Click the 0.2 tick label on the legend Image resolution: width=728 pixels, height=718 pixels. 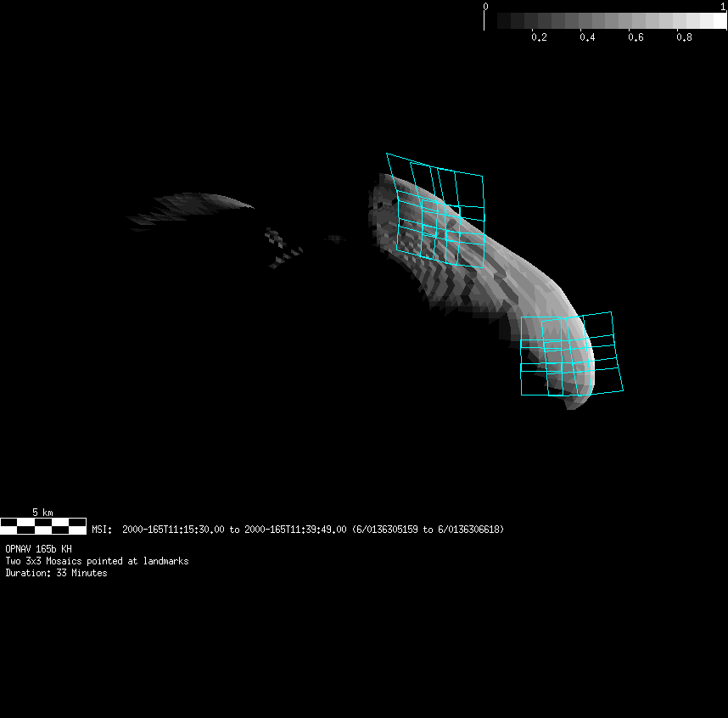point(539,37)
